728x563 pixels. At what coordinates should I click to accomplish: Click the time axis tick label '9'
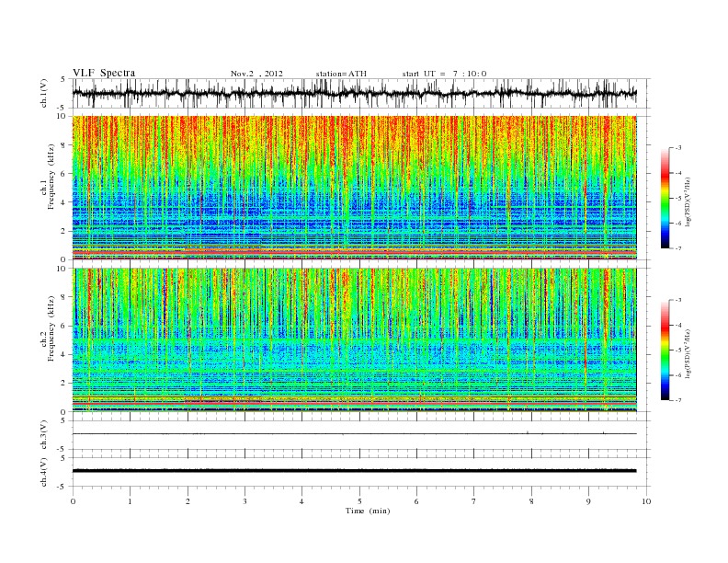(588, 501)
